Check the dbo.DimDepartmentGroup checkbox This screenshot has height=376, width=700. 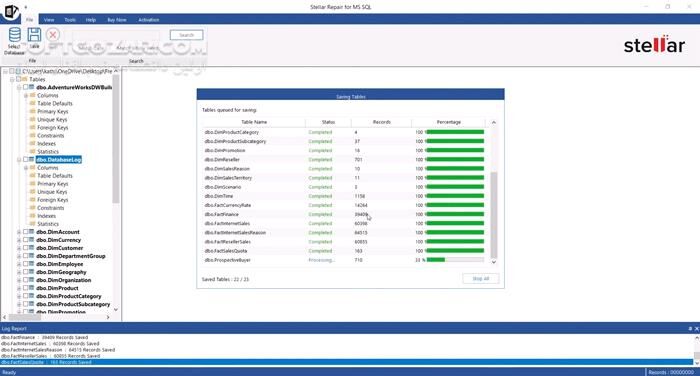(25, 256)
